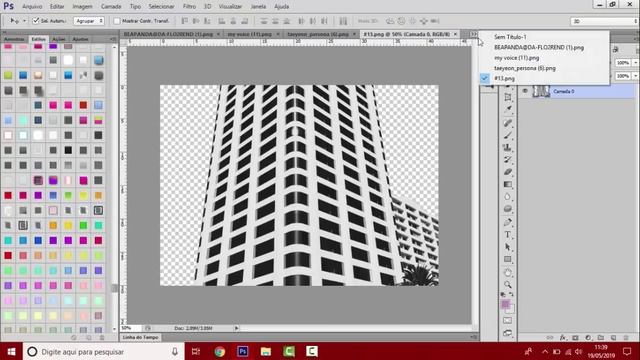Link layers icon at panel bottom
The width and height of the screenshot is (640, 360).
pyautogui.click(x=550, y=338)
